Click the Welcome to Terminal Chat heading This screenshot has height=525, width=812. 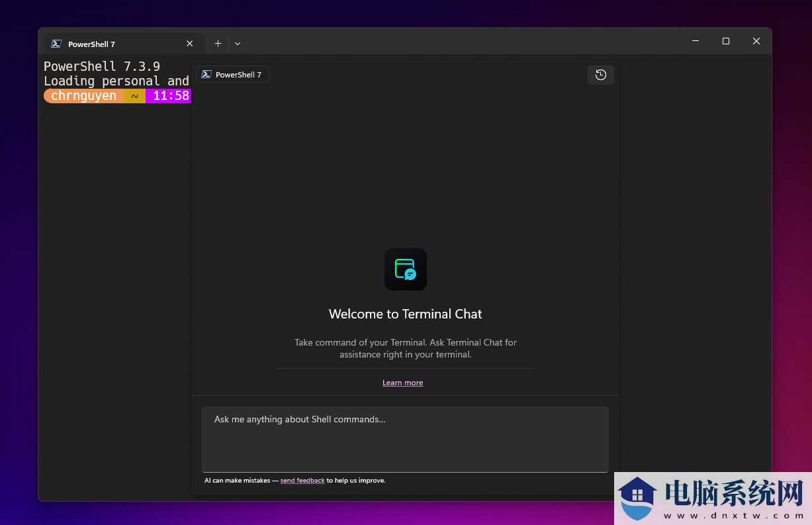pos(406,314)
